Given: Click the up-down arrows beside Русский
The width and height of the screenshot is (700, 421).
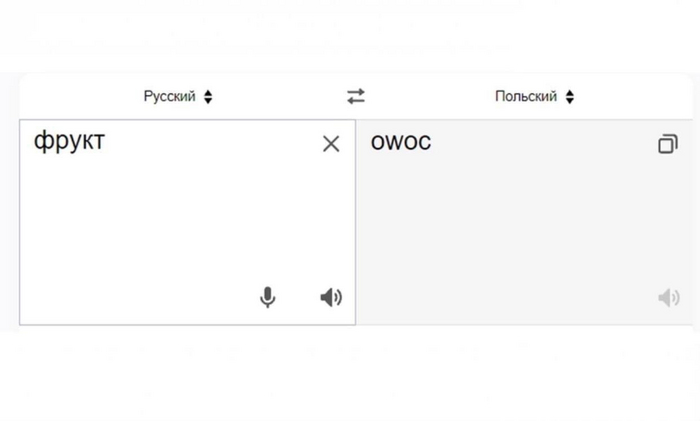Looking at the screenshot, I should pos(208,97).
